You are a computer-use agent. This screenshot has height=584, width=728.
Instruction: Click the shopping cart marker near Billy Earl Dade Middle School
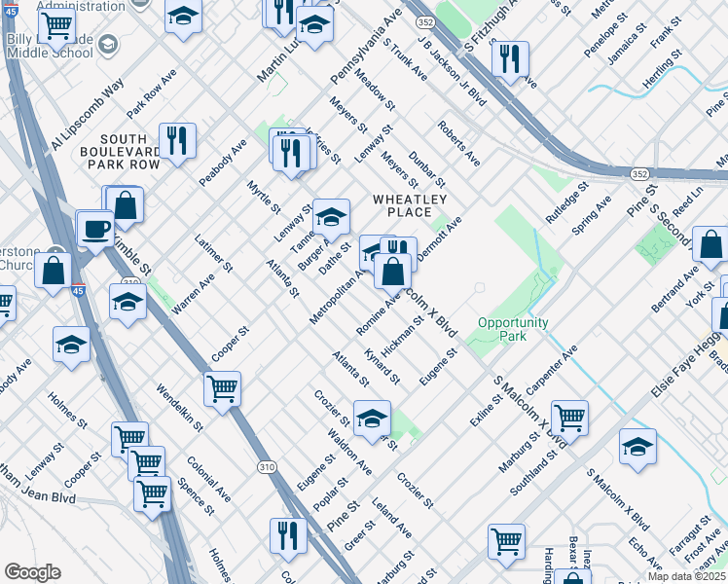click(x=57, y=24)
